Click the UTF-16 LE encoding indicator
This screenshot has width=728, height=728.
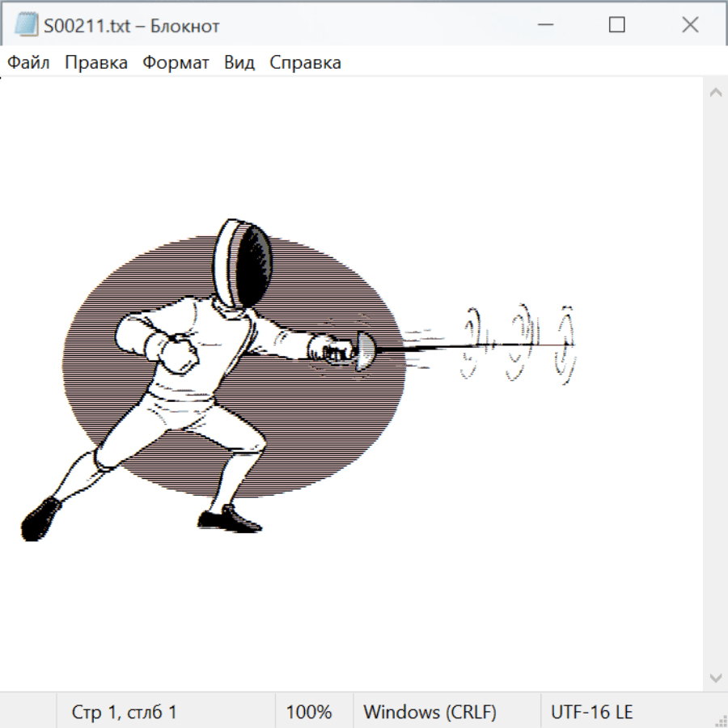(592, 713)
